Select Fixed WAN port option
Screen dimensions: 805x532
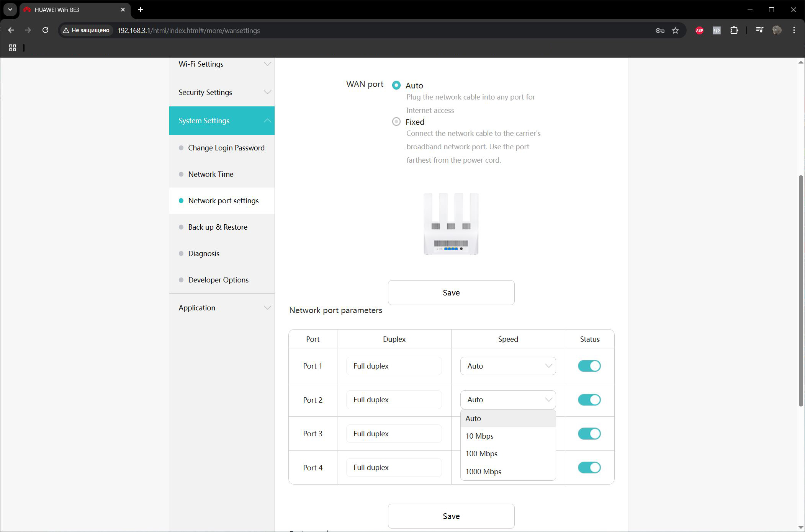click(x=396, y=122)
